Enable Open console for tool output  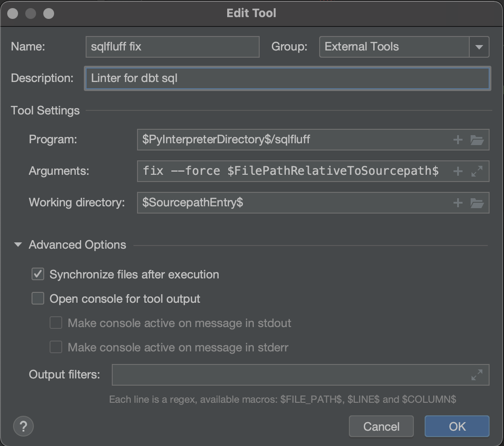point(38,298)
